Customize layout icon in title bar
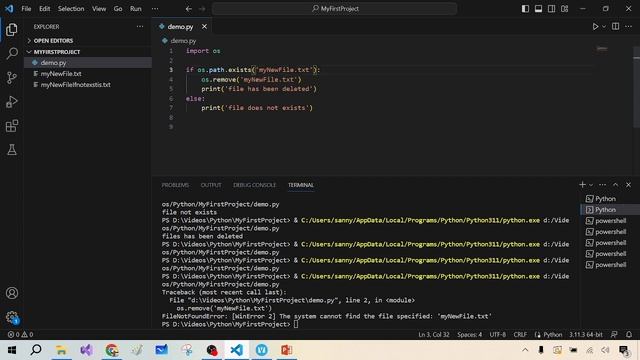Viewport: 640px width, 360px height. tap(564, 9)
